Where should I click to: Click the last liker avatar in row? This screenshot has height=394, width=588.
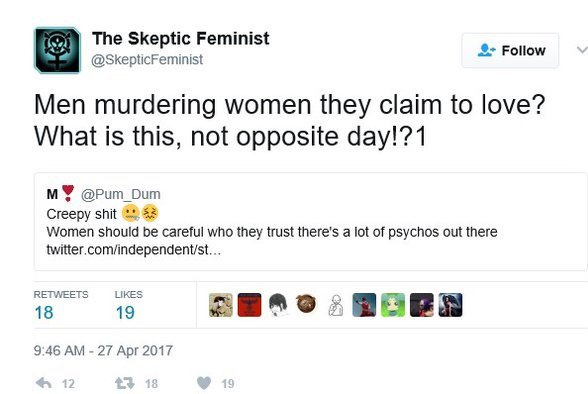coord(450,305)
